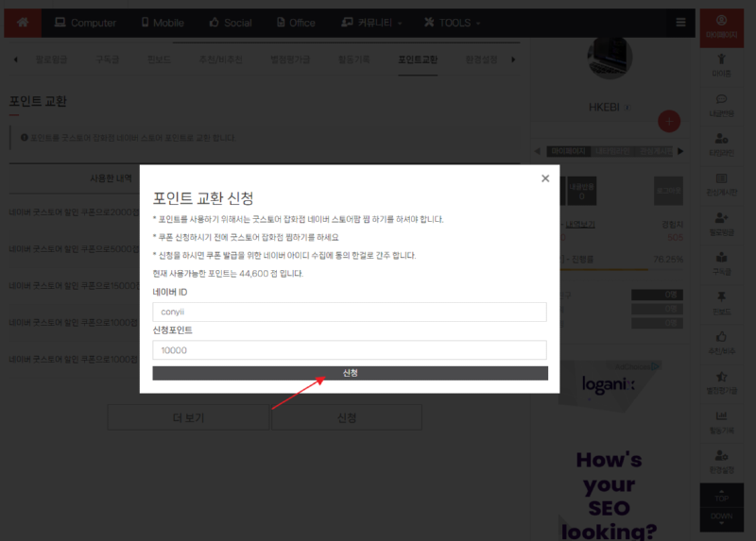Click the 더 보기 button
The image size is (756, 541).
click(x=188, y=417)
